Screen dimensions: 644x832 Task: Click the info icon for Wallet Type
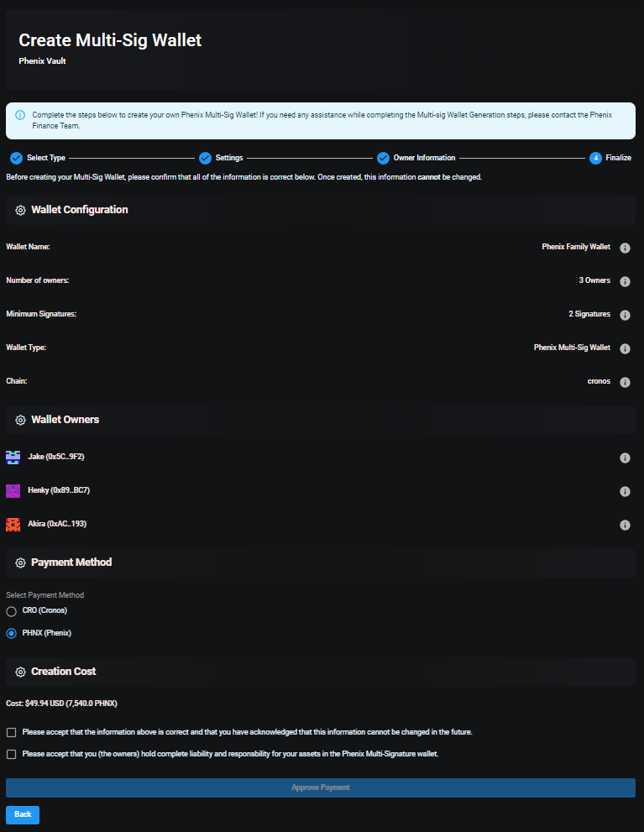pyautogui.click(x=625, y=348)
